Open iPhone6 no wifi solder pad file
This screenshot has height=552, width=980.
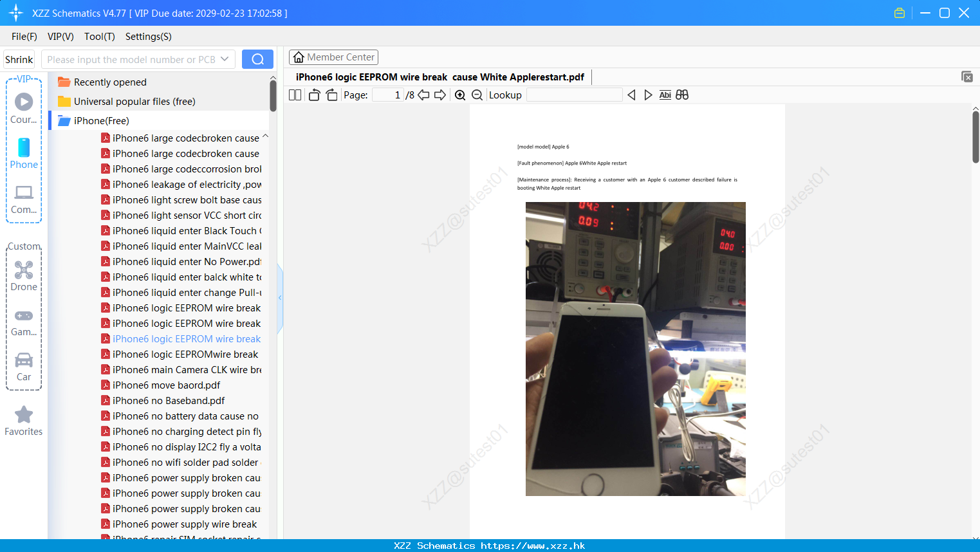point(181,463)
